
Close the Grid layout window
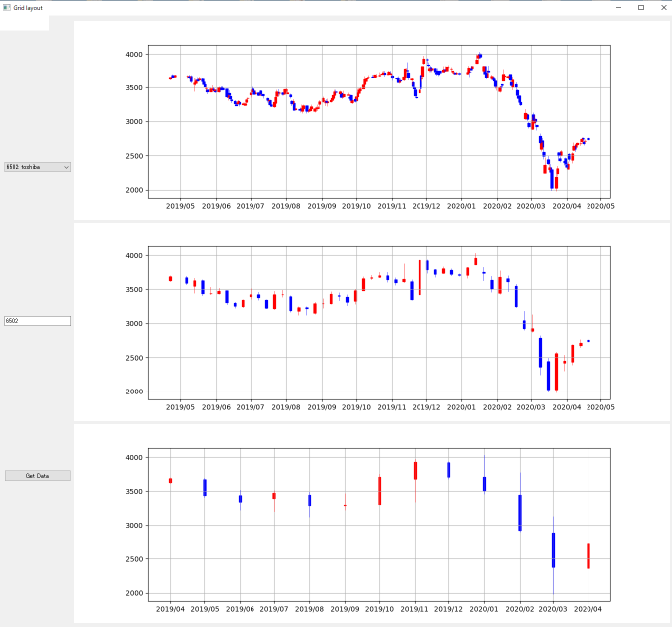[x=663, y=7]
